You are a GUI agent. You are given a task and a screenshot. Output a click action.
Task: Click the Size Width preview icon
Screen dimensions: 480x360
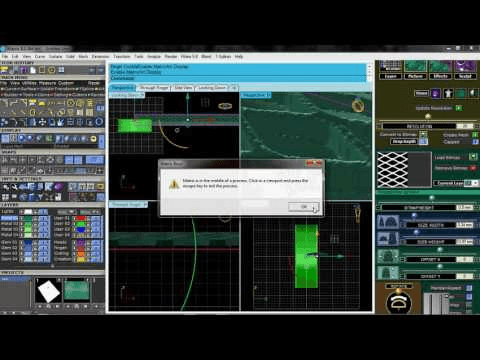388,222
